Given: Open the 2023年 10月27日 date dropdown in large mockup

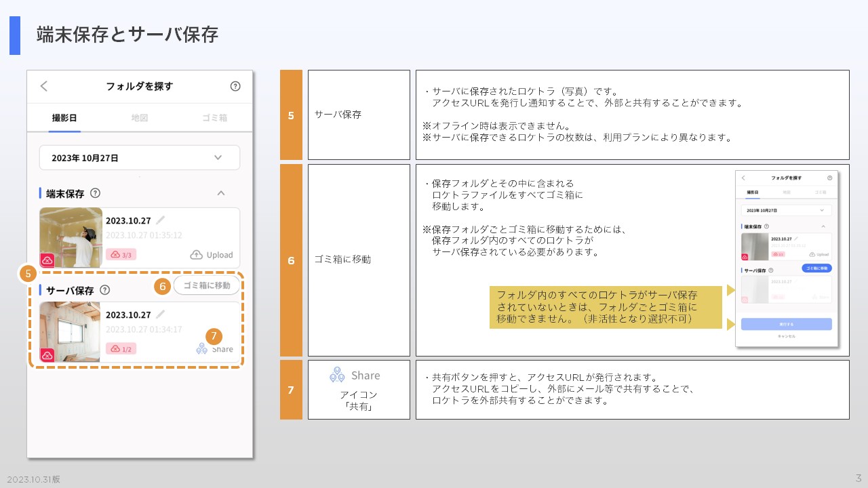Looking at the screenshot, I should [x=140, y=158].
